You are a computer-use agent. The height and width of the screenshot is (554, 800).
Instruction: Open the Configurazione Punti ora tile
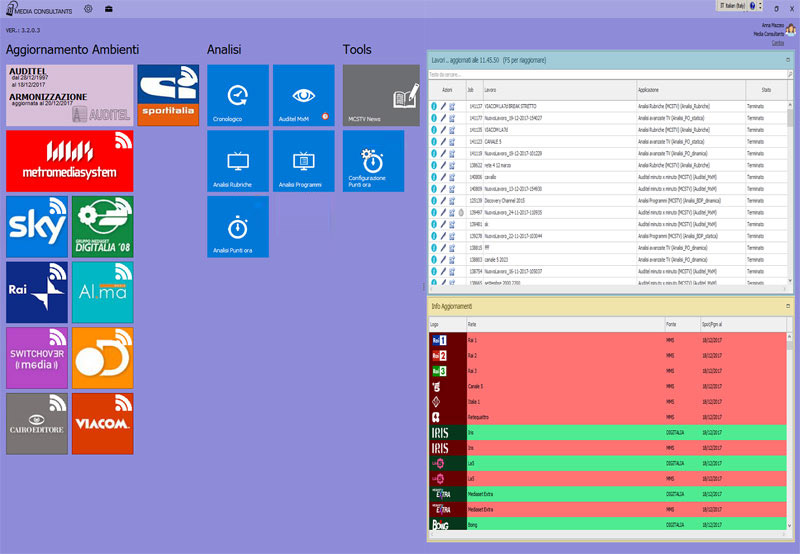tap(373, 161)
